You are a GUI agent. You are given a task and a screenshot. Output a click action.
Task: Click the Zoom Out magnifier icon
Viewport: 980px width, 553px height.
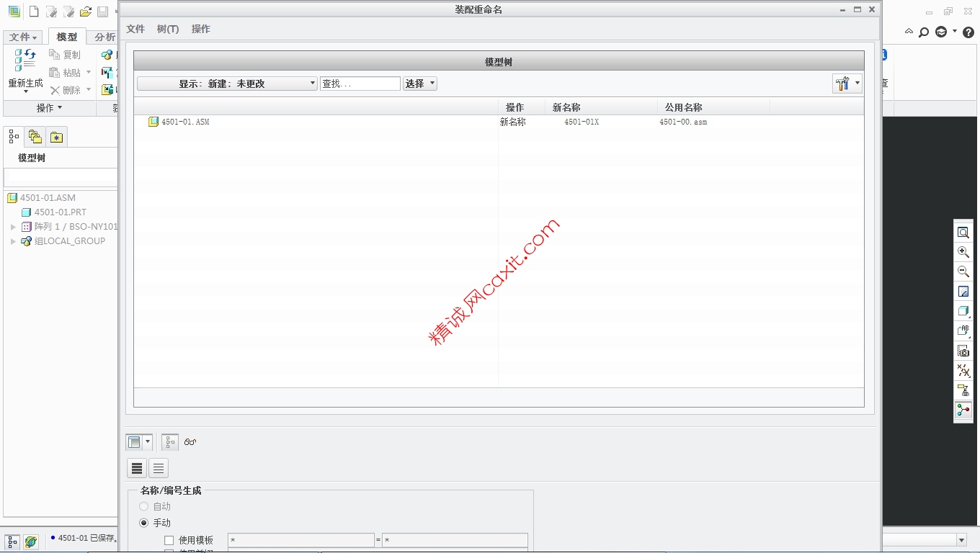tap(963, 271)
